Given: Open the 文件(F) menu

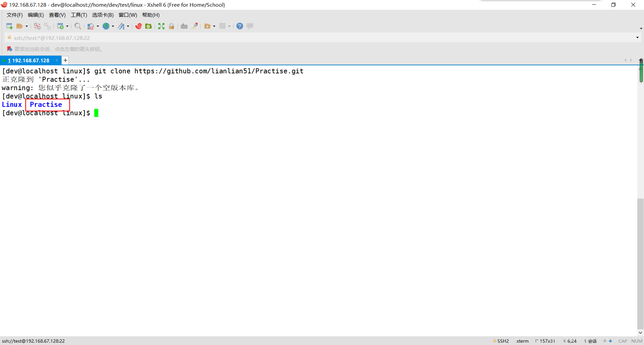Looking at the screenshot, I should [14, 15].
